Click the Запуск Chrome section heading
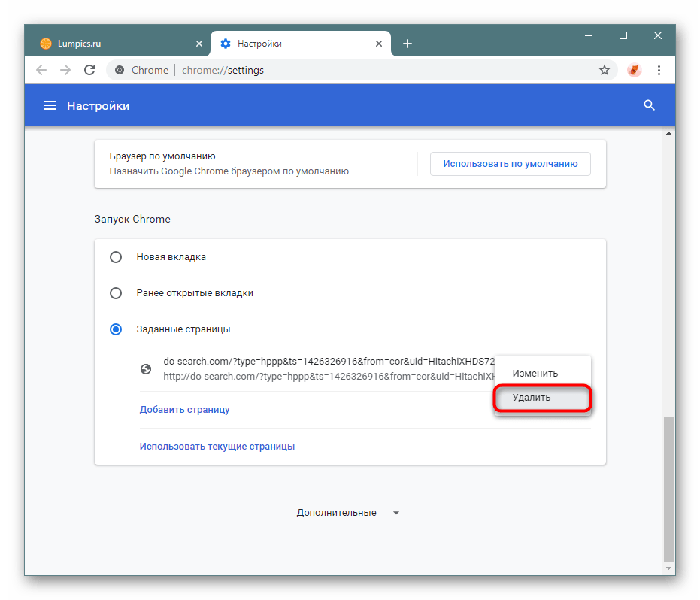Image resolution: width=700 pixels, height=600 pixels. (x=132, y=220)
